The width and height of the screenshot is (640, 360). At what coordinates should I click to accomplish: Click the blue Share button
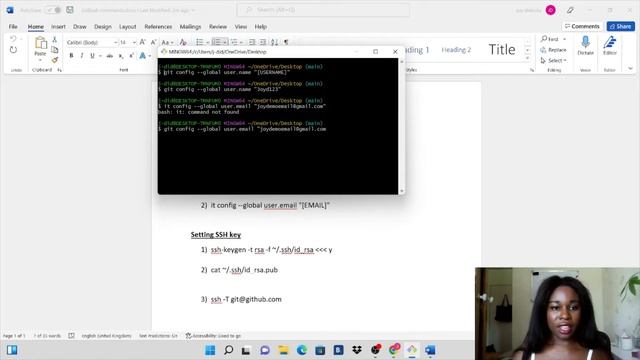(620, 26)
